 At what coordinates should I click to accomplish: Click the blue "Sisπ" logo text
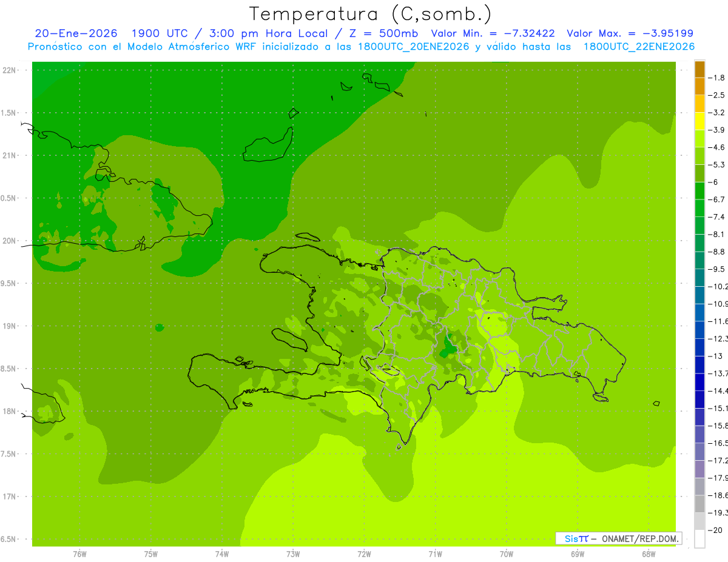[x=576, y=538]
